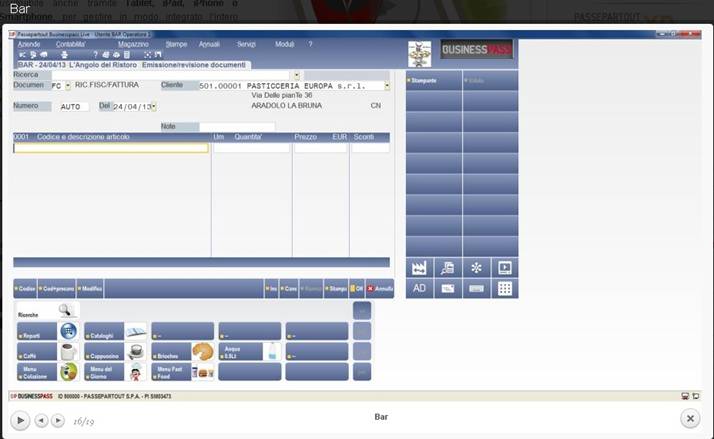Close the slideshow with X button

690,419
